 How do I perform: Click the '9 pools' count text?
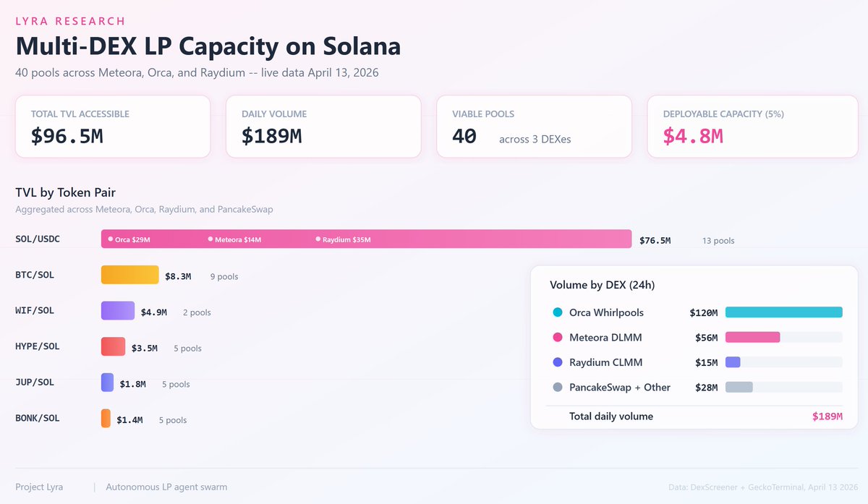pos(224,276)
